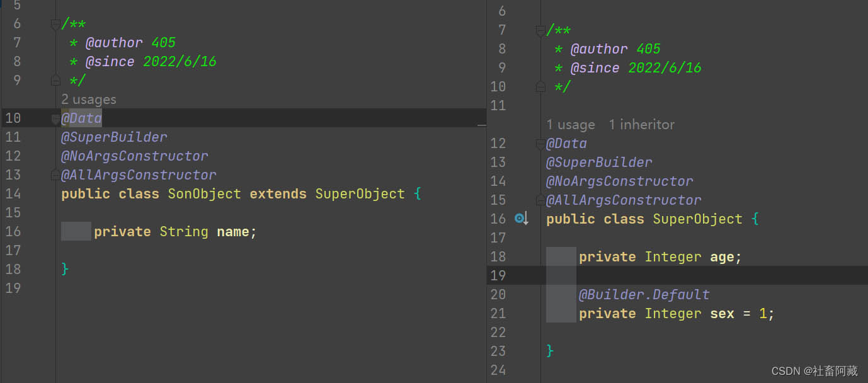Click fold end marker at @AllArgsConstructor in SonObject editor
The image size is (868, 383).
(55, 175)
